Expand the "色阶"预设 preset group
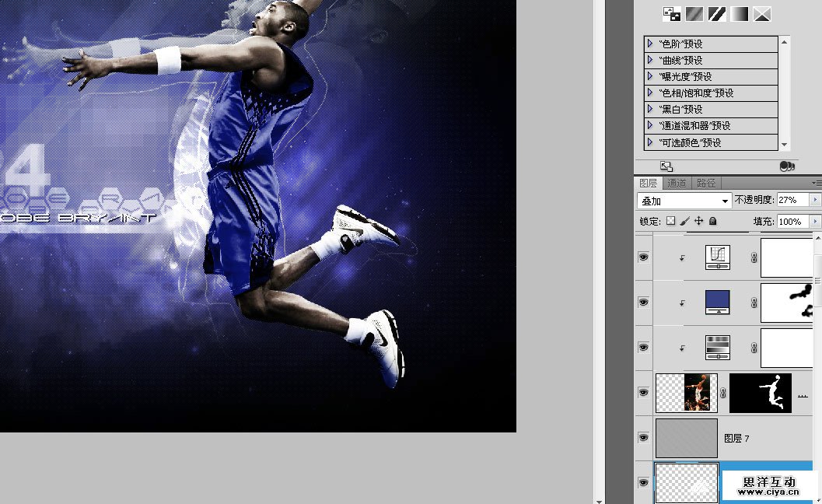This screenshot has height=504, width=822. click(651, 44)
